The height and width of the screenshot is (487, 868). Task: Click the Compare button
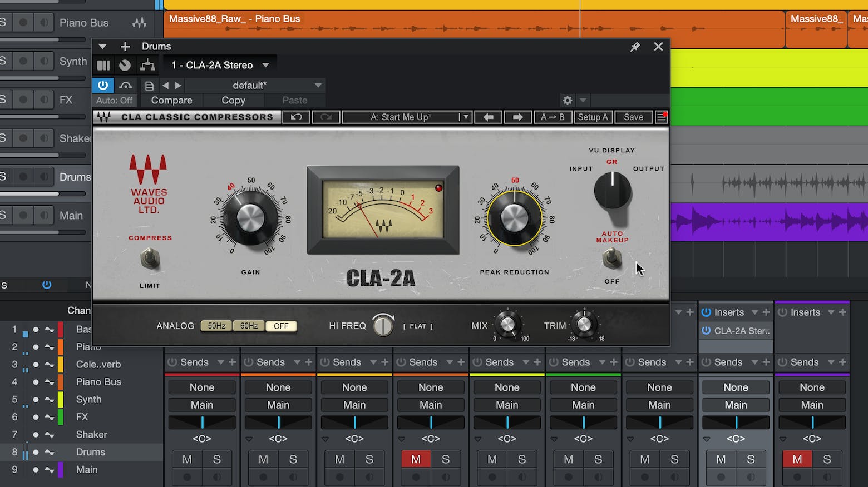tap(171, 101)
